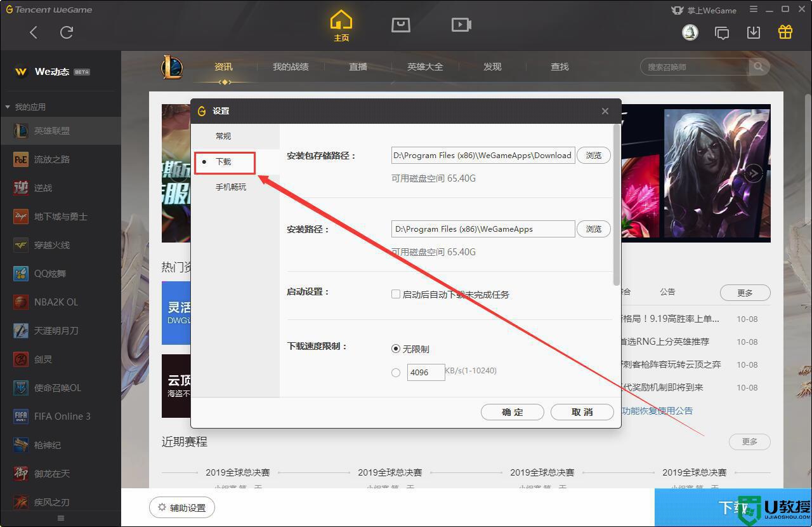Open the gift box icon
The height and width of the screenshot is (527, 812).
point(785,32)
